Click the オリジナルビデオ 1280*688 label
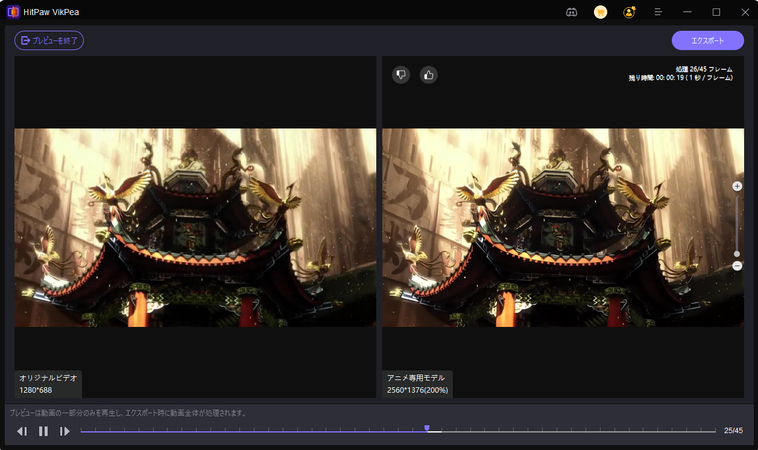The image size is (758, 450). click(48, 384)
